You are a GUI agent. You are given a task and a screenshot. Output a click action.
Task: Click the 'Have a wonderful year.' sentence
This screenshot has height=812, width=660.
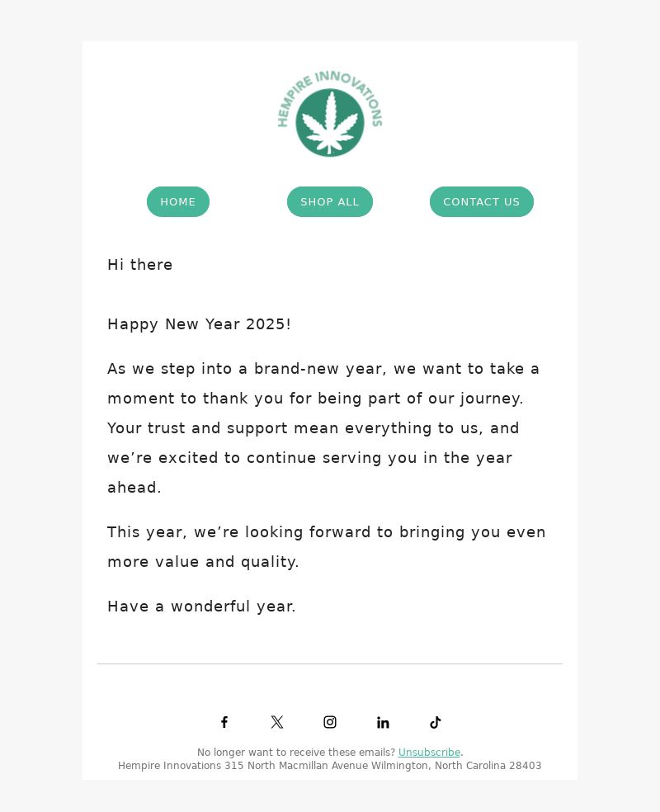tap(201, 606)
